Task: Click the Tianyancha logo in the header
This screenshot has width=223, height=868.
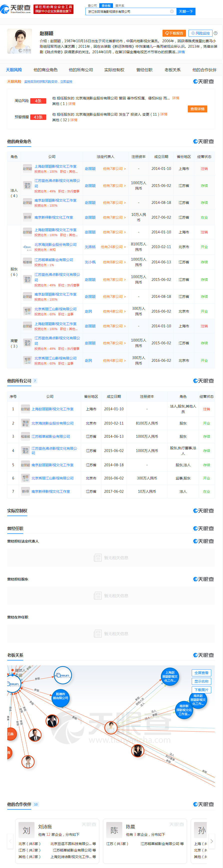Action: pyautogui.click(x=15, y=9)
